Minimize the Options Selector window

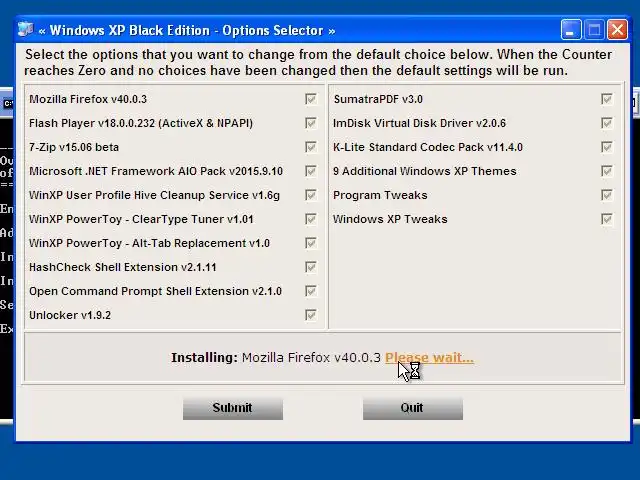571,29
